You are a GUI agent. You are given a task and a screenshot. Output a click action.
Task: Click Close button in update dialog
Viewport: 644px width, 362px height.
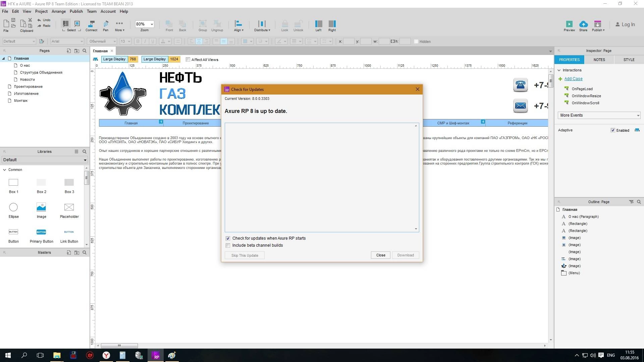coord(381,255)
